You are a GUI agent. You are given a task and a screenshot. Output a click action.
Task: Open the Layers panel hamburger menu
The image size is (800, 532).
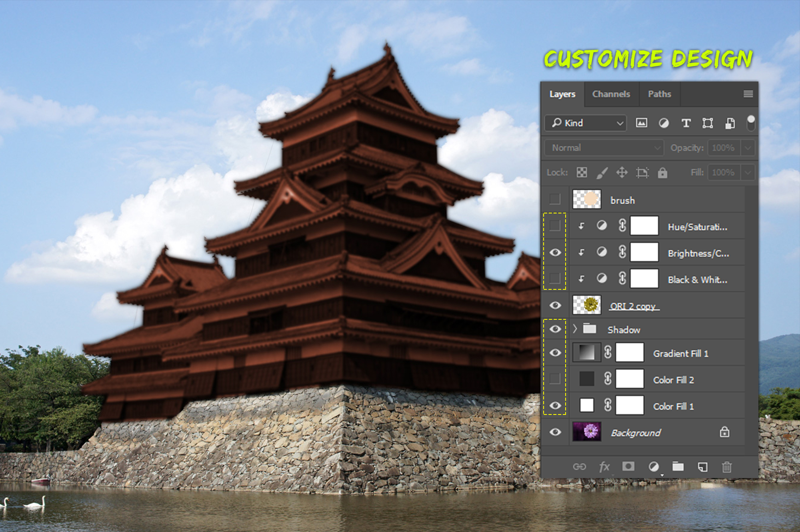(x=748, y=94)
